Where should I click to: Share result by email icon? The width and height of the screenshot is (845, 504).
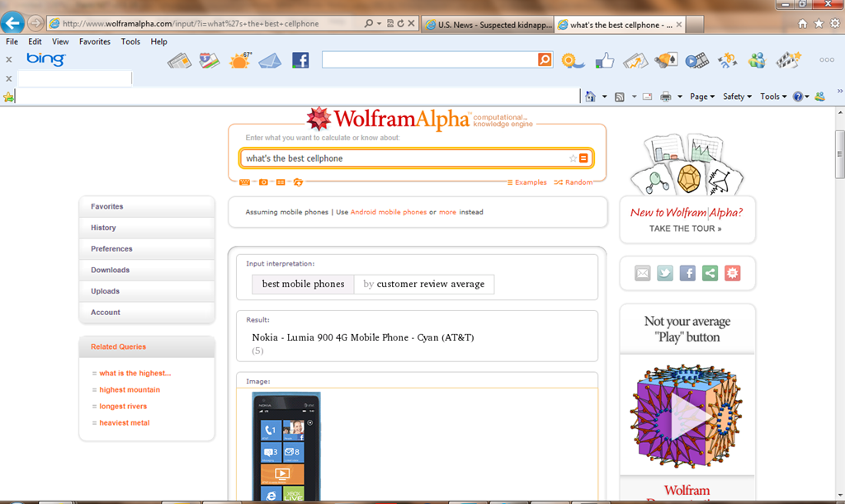[x=642, y=273]
